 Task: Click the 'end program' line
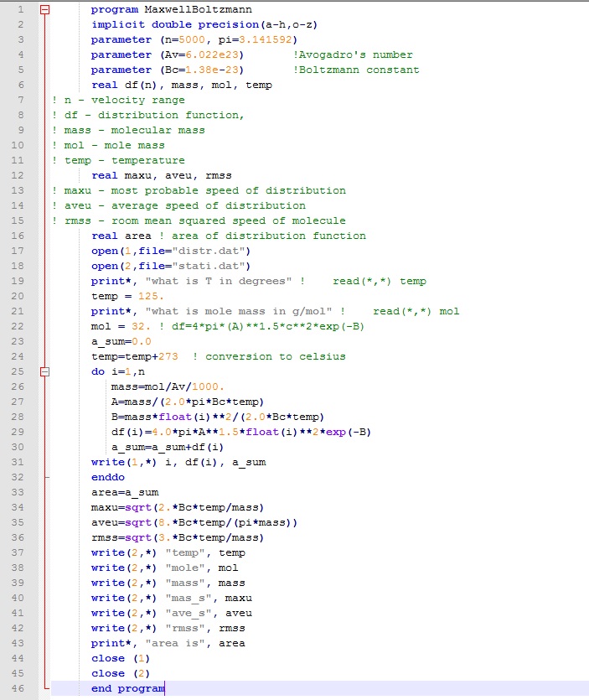[x=128, y=688]
